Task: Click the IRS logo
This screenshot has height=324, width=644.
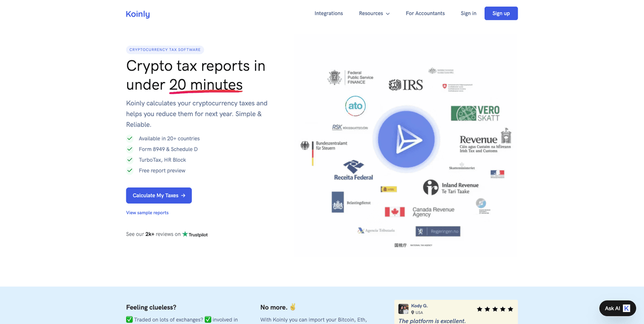Action: [x=406, y=85]
